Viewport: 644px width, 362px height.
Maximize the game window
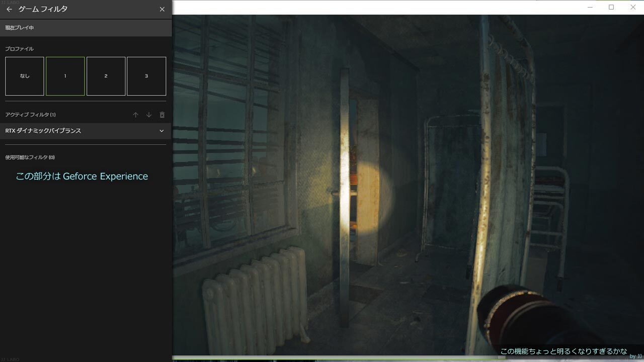611,7
